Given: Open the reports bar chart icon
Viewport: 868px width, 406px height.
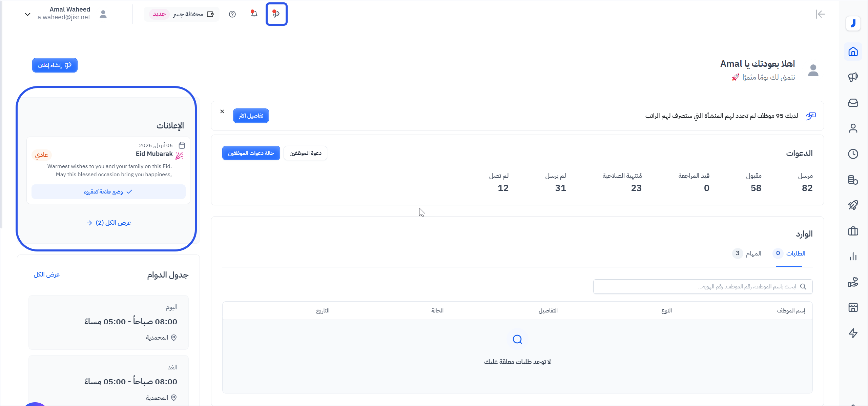Looking at the screenshot, I should pyautogui.click(x=853, y=257).
